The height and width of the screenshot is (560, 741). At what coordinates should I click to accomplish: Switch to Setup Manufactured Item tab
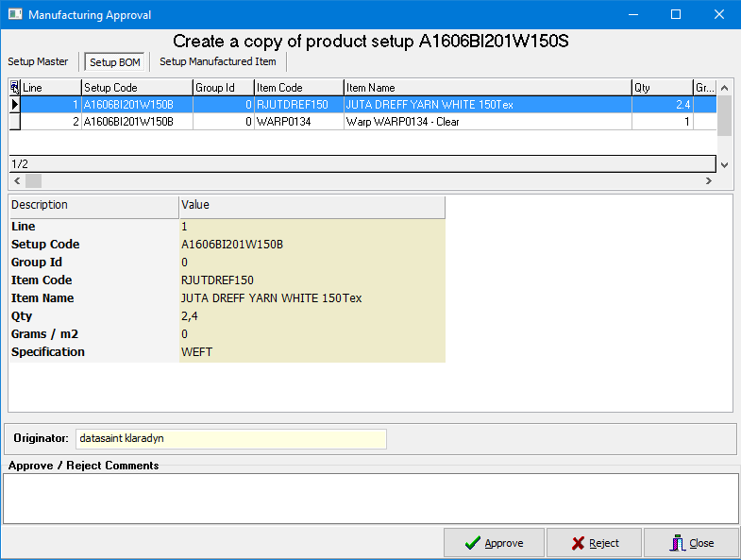tap(218, 61)
